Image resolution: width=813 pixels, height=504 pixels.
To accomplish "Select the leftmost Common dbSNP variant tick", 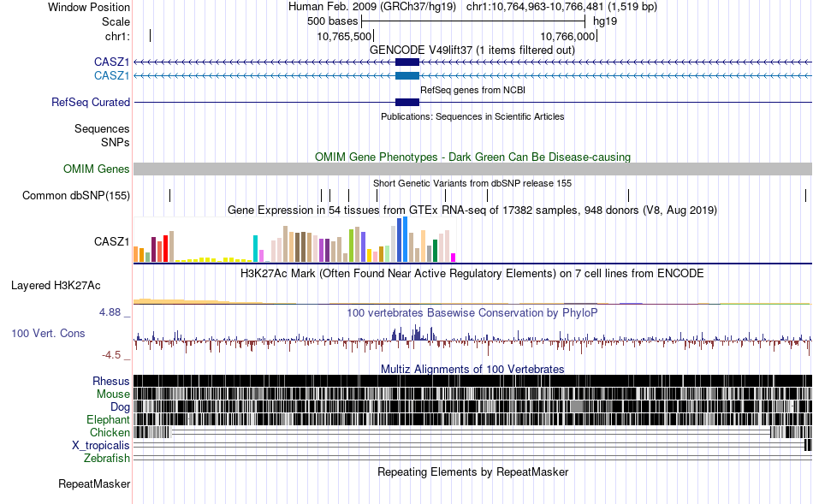I will pyautogui.click(x=170, y=195).
